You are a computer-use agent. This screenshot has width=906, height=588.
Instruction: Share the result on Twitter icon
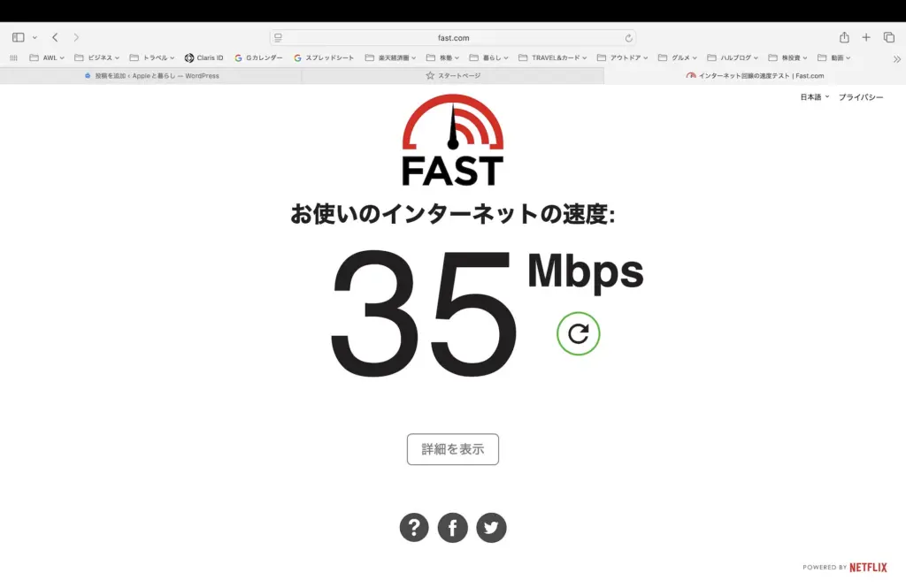tap(491, 527)
